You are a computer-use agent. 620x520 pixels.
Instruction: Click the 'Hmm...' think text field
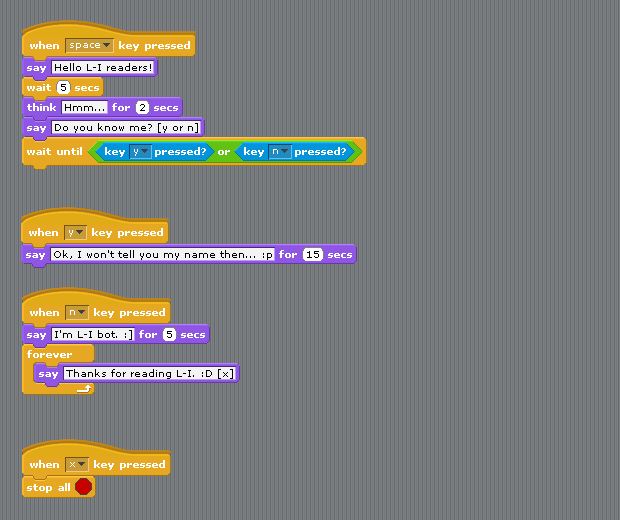84,108
